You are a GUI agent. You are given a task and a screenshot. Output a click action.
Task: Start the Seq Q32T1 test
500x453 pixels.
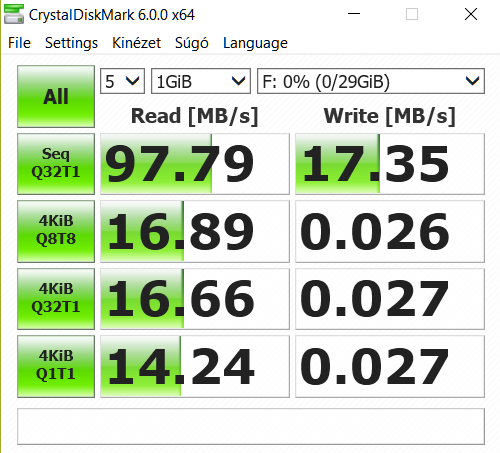56,164
